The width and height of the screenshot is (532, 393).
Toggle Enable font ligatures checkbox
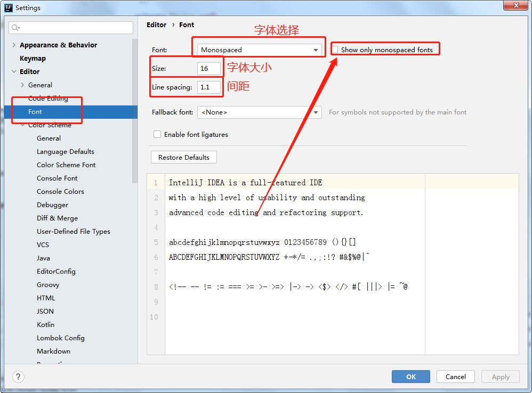[157, 135]
